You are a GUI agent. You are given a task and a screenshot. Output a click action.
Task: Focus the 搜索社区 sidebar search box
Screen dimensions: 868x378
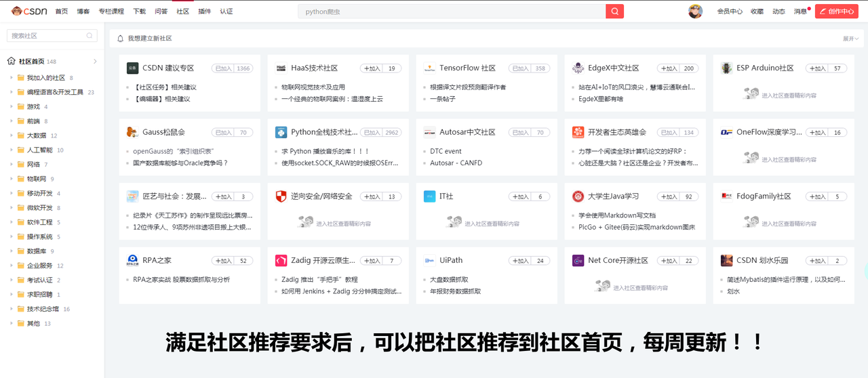tap(52, 35)
